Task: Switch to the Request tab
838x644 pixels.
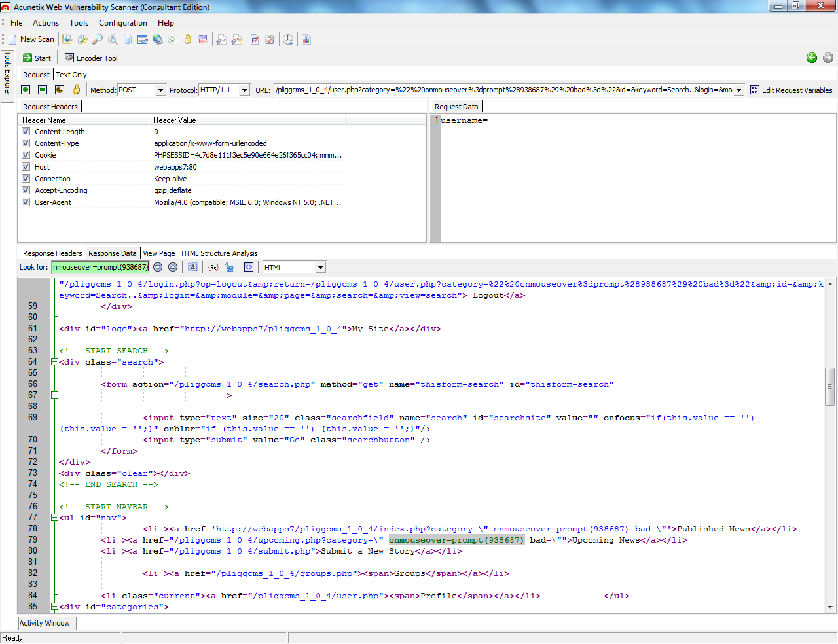Action: tap(36, 75)
